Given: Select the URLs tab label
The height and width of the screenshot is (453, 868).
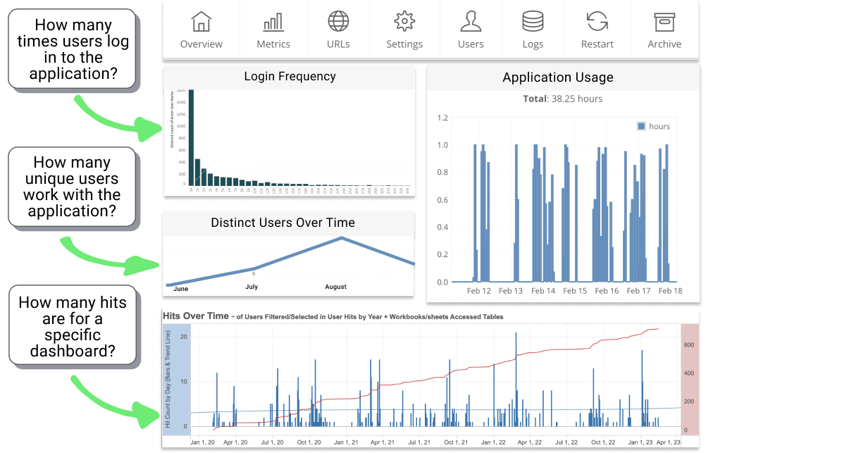Looking at the screenshot, I should (x=338, y=44).
